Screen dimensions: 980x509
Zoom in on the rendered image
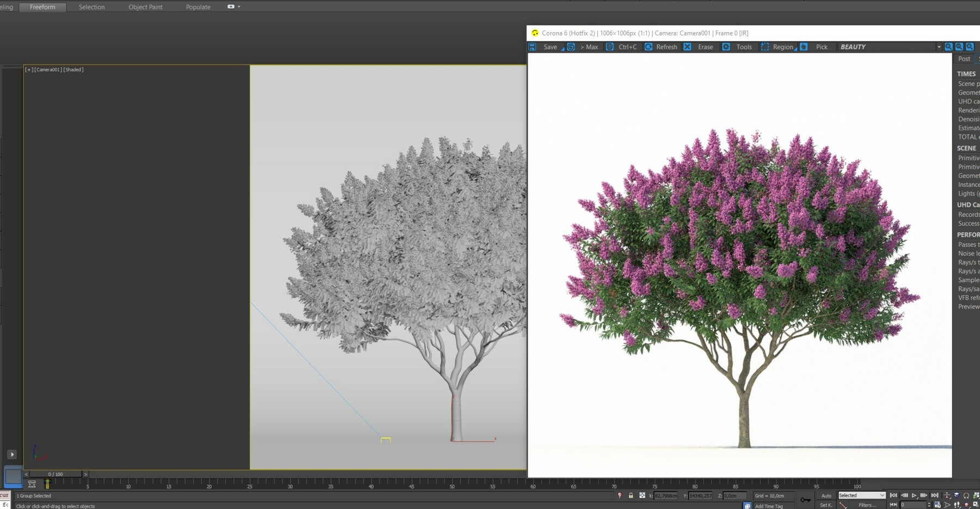[x=948, y=47]
